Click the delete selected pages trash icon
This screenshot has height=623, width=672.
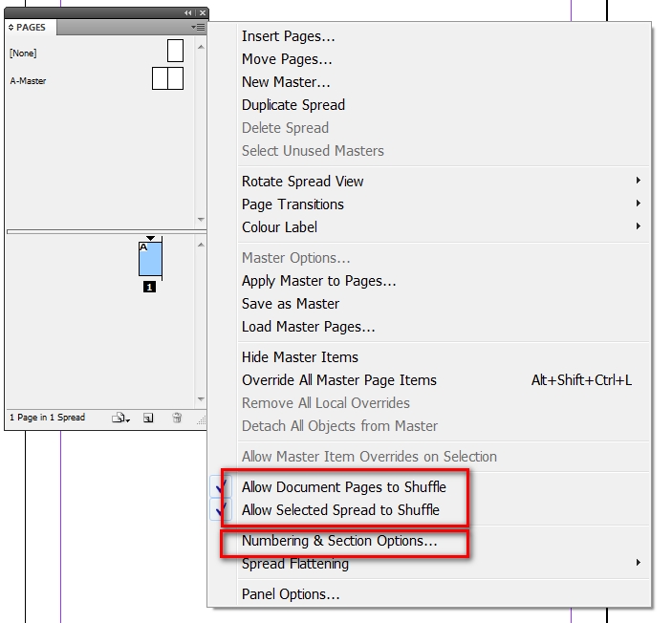(177, 418)
